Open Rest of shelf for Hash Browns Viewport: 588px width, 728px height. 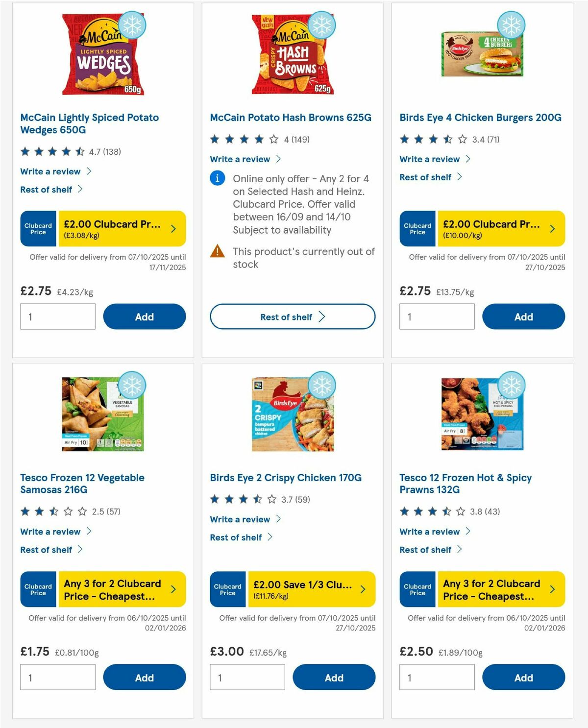tap(292, 316)
